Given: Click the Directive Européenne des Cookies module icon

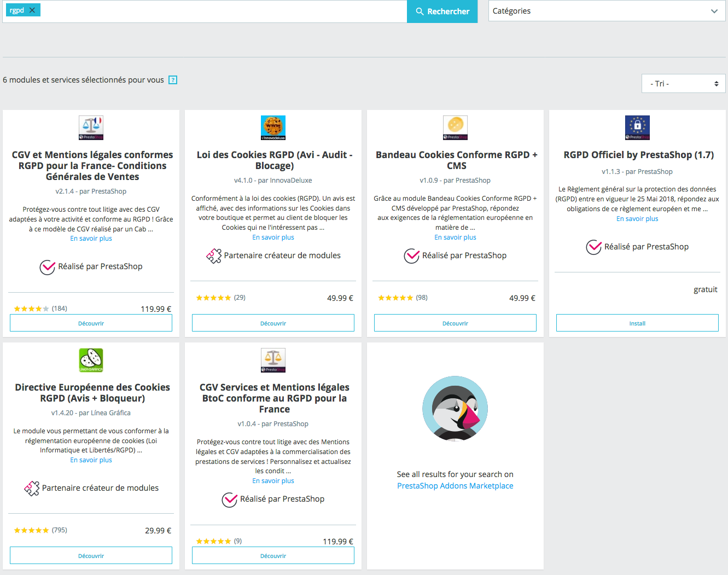Looking at the screenshot, I should (91, 361).
